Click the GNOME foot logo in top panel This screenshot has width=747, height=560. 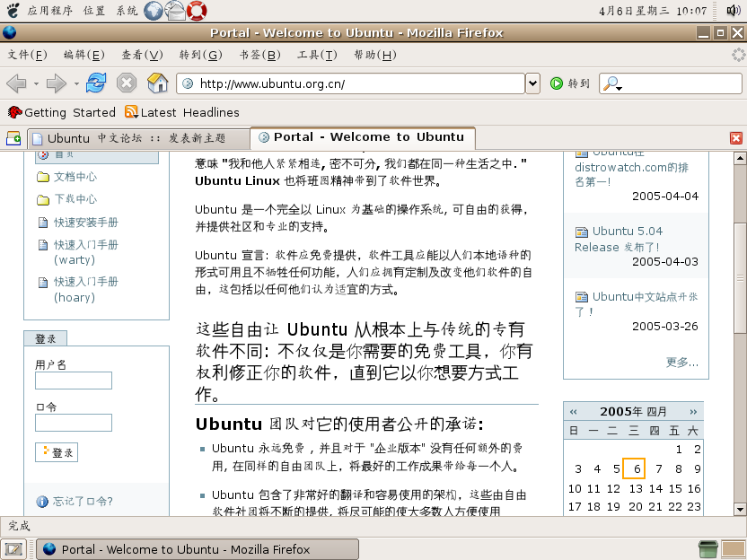click(x=13, y=10)
